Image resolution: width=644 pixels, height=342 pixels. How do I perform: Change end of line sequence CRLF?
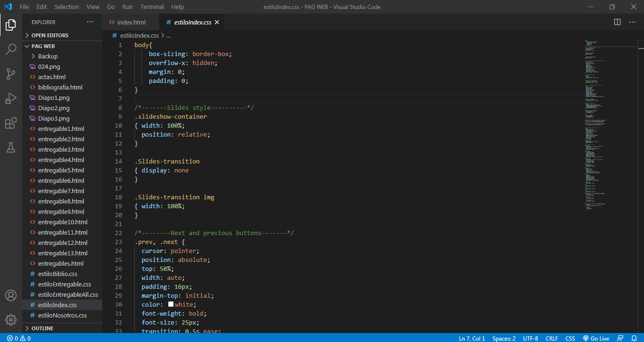click(x=552, y=338)
